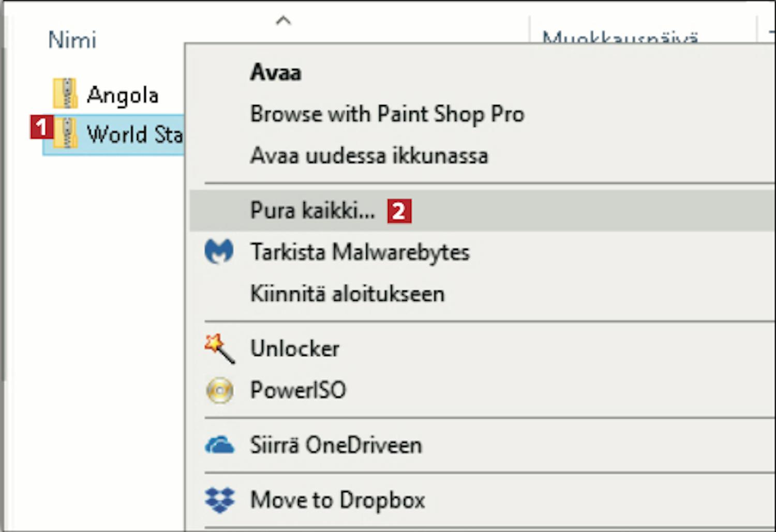This screenshot has height=532, width=776.
Task: Click the PowerISO disc icon
Action: [x=220, y=390]
